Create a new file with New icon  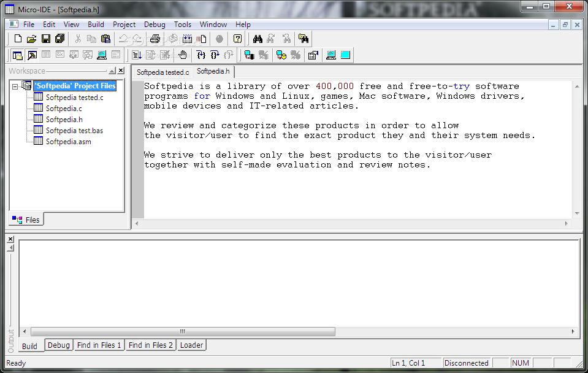click(x=18, y=39)
